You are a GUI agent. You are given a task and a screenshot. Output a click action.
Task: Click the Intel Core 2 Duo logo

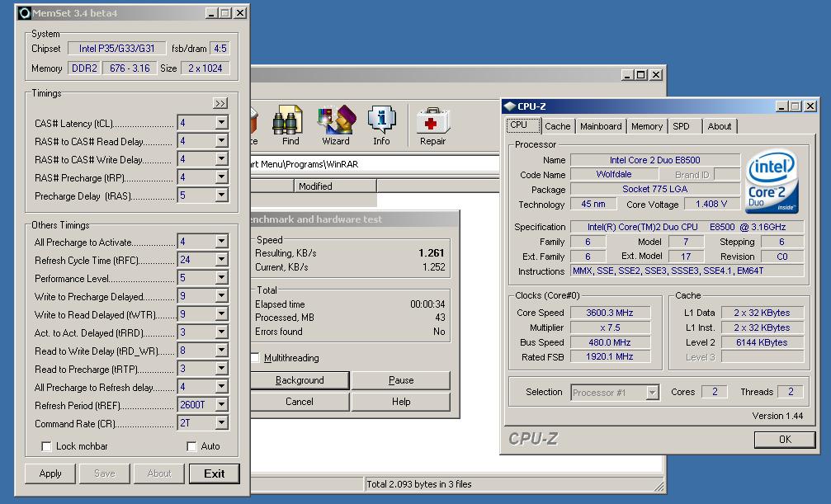(x=772, y=181)
